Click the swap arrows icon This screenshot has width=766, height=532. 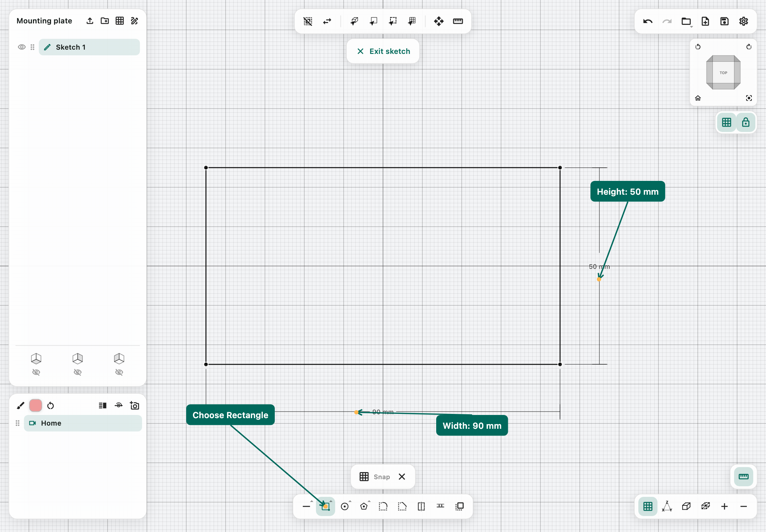coord(327,21)
